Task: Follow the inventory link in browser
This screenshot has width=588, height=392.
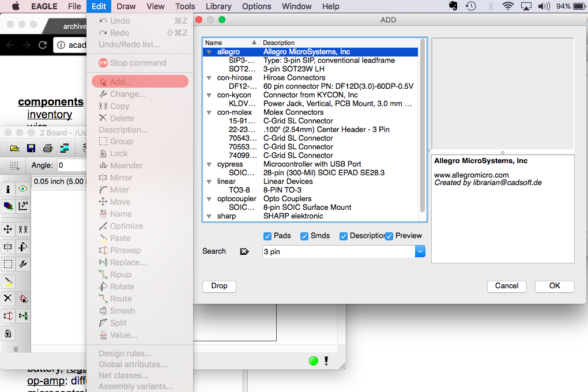Action: 50,114
